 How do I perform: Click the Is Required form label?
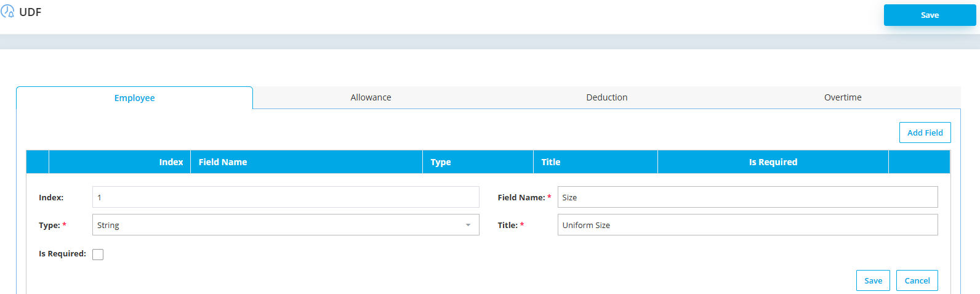coord(62,254)
